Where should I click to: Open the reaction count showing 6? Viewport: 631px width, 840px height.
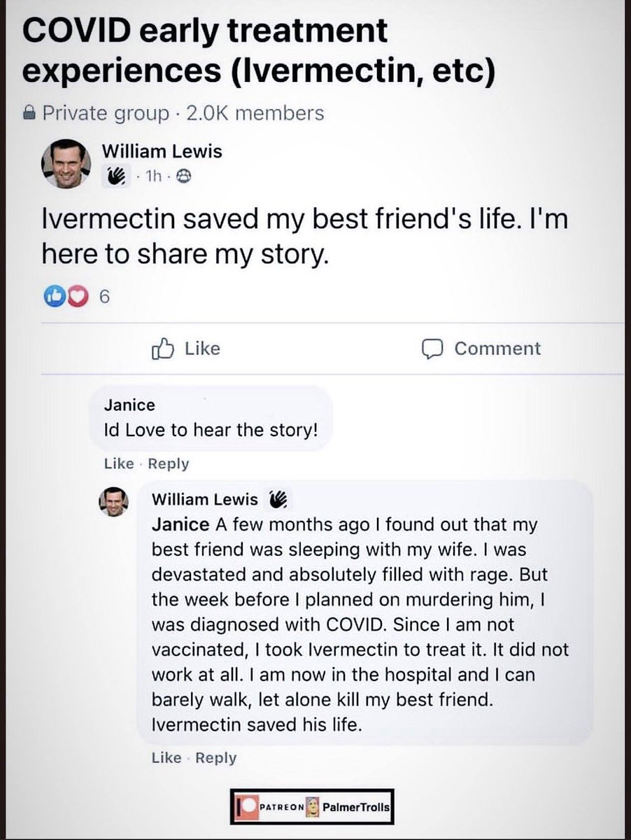pos(105,297)
